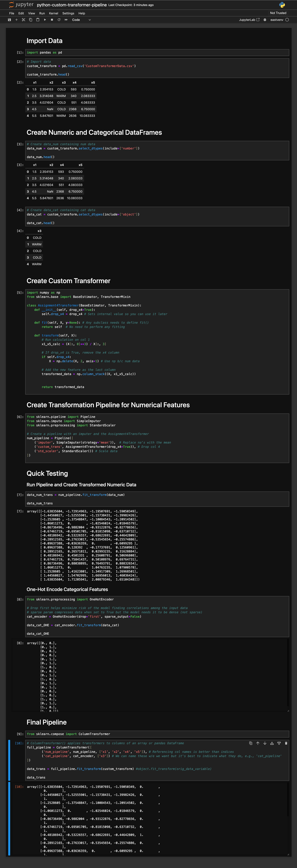This screenshot has height=868, width=297.
Task: Click the Python logo icon
Action: [x=282, y=5]
